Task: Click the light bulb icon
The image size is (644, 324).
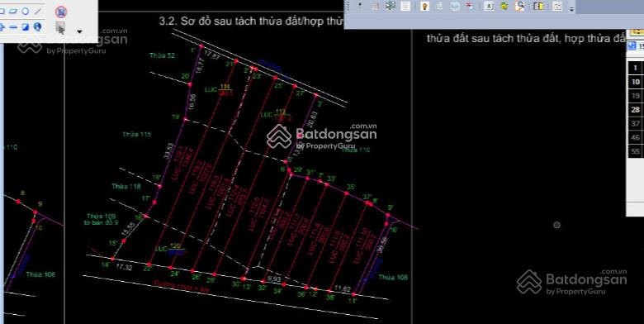Action: coord(424,6)
